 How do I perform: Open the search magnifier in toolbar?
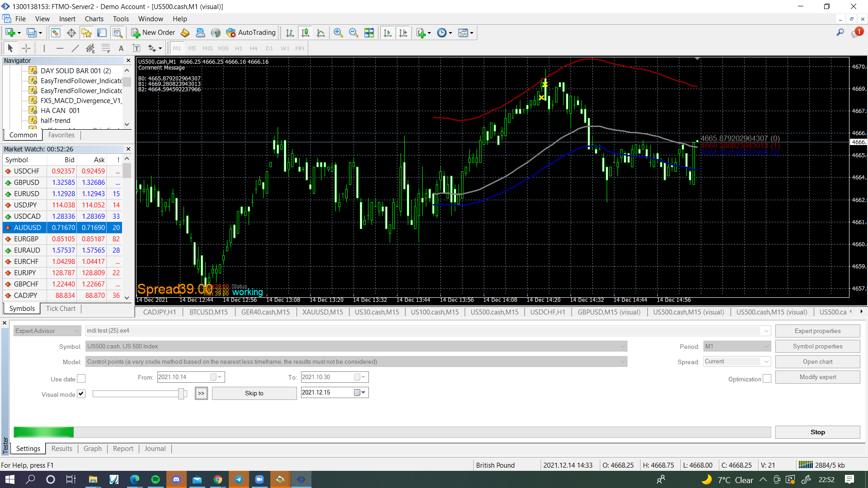(840, 33)
